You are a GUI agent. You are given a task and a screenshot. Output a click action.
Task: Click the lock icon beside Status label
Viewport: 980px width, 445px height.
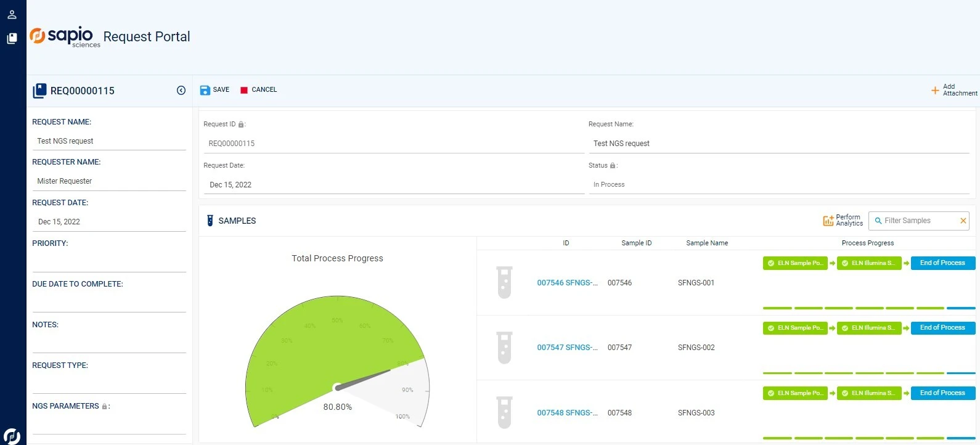coord(613,166)
